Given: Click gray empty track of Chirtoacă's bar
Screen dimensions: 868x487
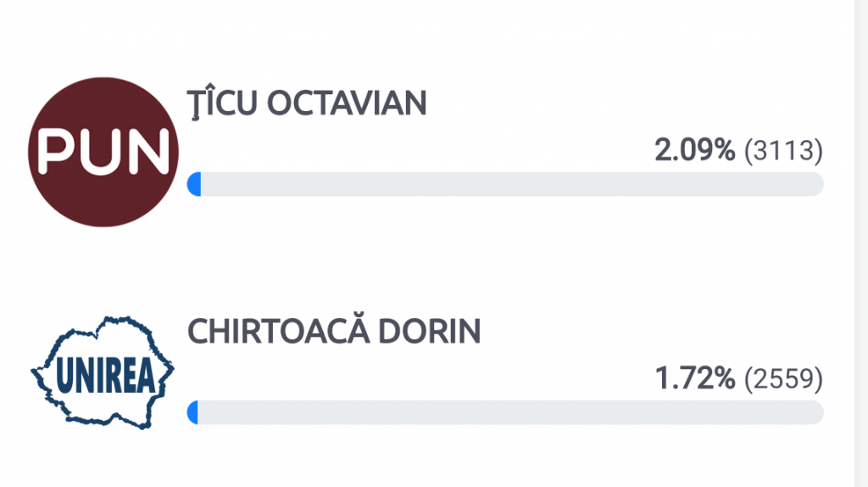Looking at the screenshot, I should point(510,412).
